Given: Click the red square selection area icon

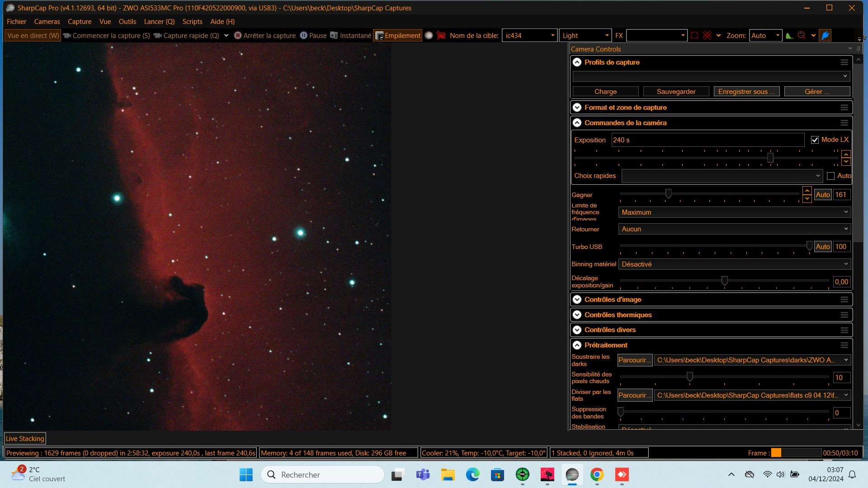Looking at the screenshot, I should pos(695,36).
